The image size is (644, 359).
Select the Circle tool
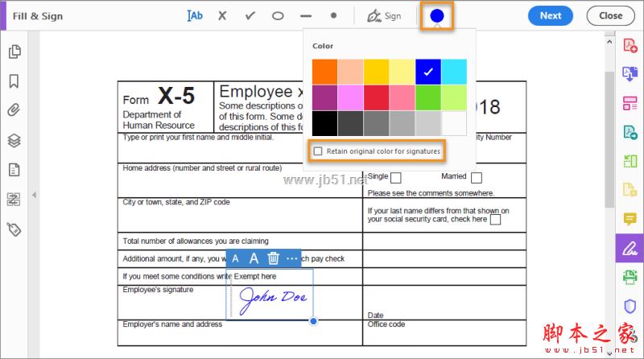pos(278,16)
